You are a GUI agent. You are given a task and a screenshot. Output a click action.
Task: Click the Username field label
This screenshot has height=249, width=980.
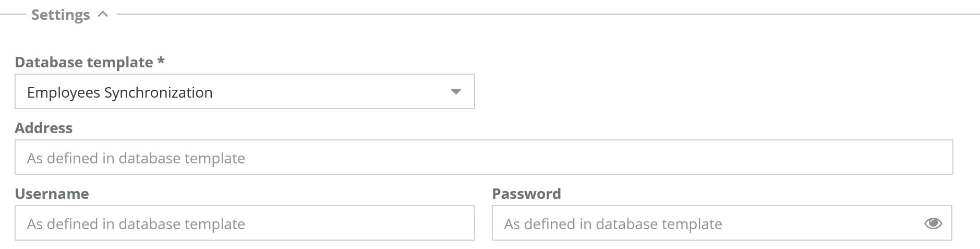(x=52, y=194)
